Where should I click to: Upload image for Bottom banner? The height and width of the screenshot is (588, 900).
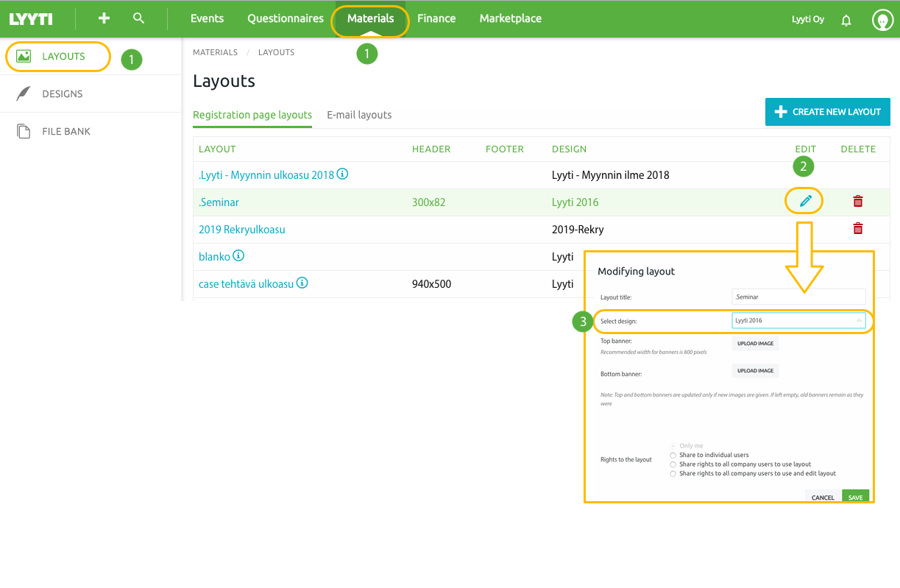755,371
